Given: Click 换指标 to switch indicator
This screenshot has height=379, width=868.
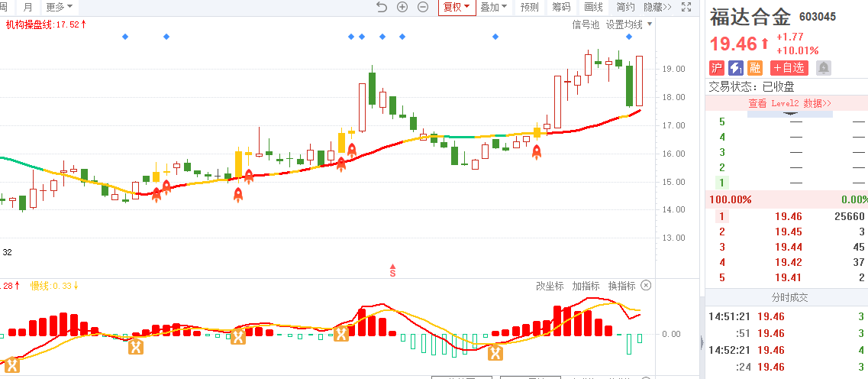Looking at the screenshot, I should pyautogui.click(x=621, y=286).
